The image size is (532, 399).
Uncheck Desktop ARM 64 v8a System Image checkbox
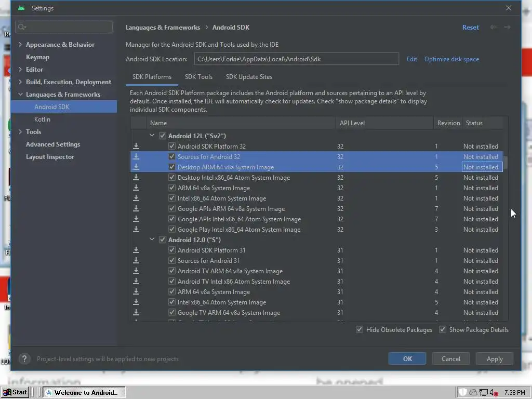[x=171, y=167]
